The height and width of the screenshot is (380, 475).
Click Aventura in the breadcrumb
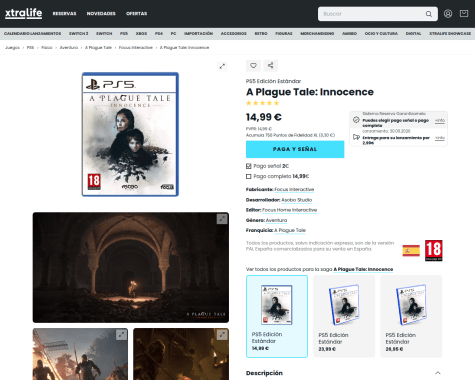pyautogui.click(x=69, y=48)
